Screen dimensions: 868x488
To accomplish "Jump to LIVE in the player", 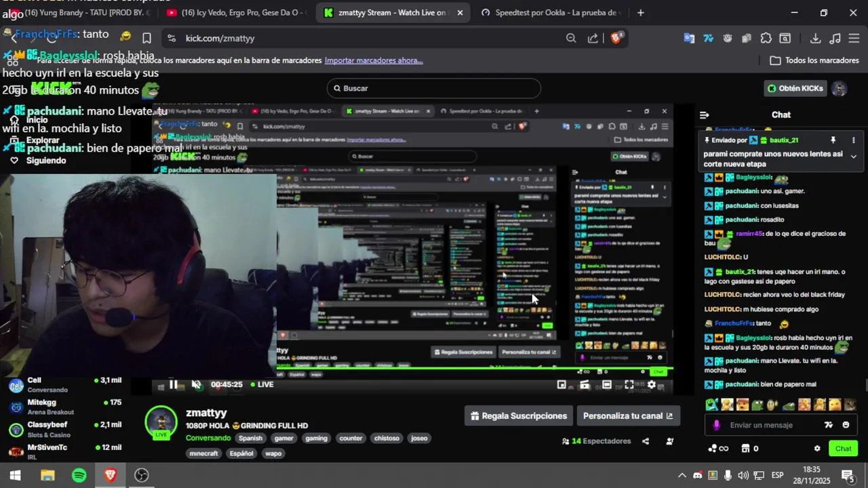I will [262, 384].
